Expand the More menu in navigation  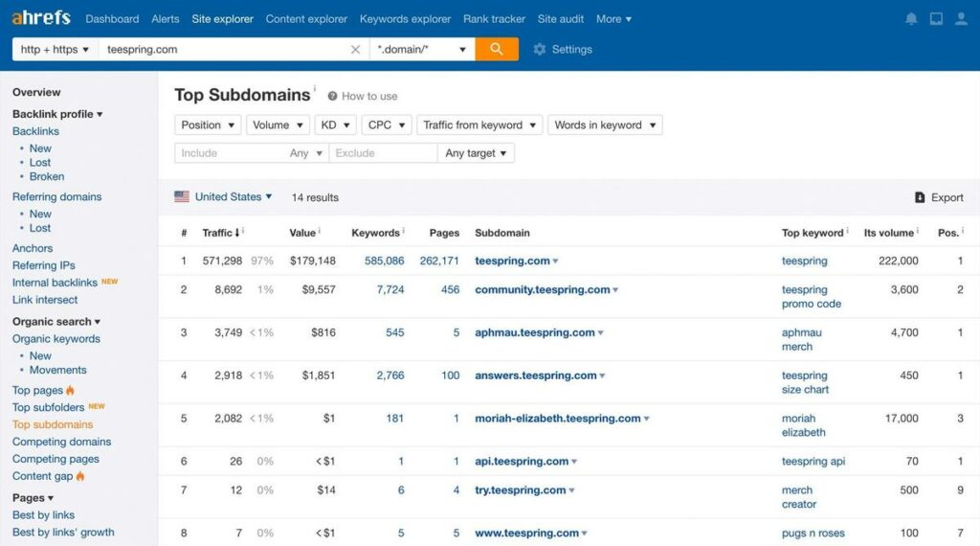pyautogui.click(x=613, y=19)
